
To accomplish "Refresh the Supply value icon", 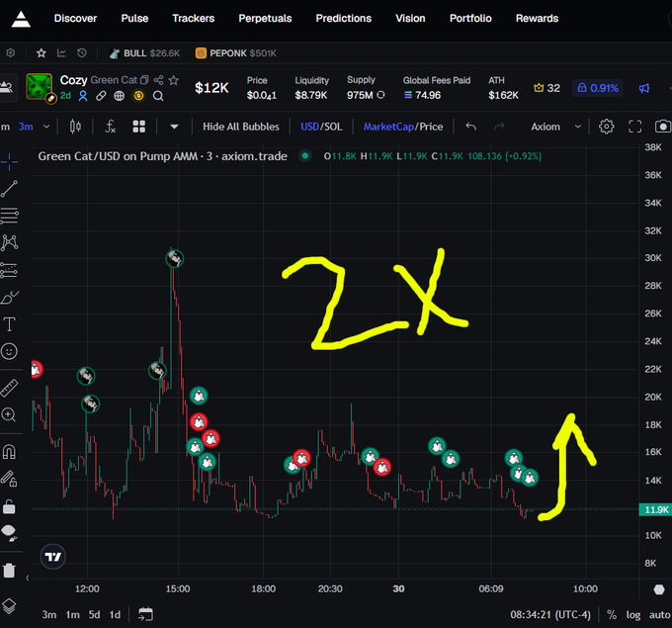I will (380, 95).
